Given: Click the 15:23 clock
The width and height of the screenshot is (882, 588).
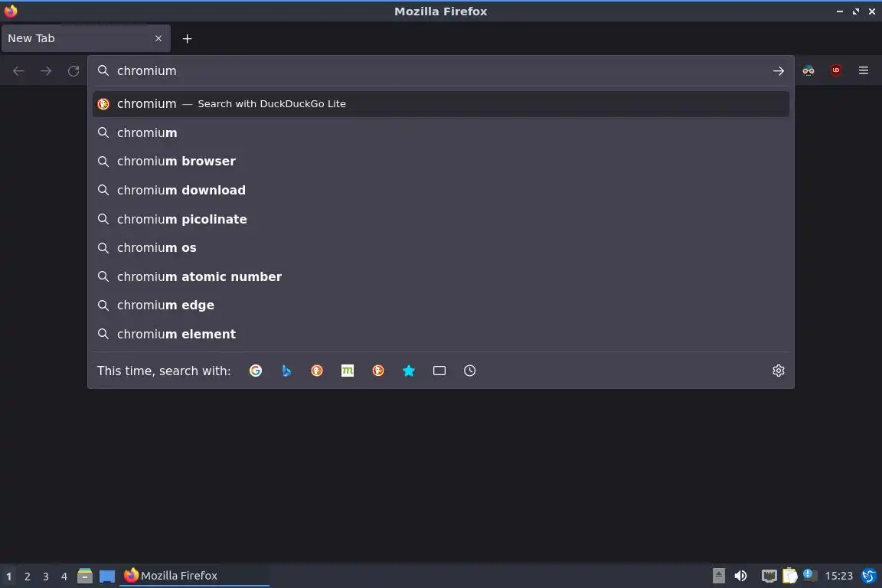Looking at the screenshot, I should (838, 576).
